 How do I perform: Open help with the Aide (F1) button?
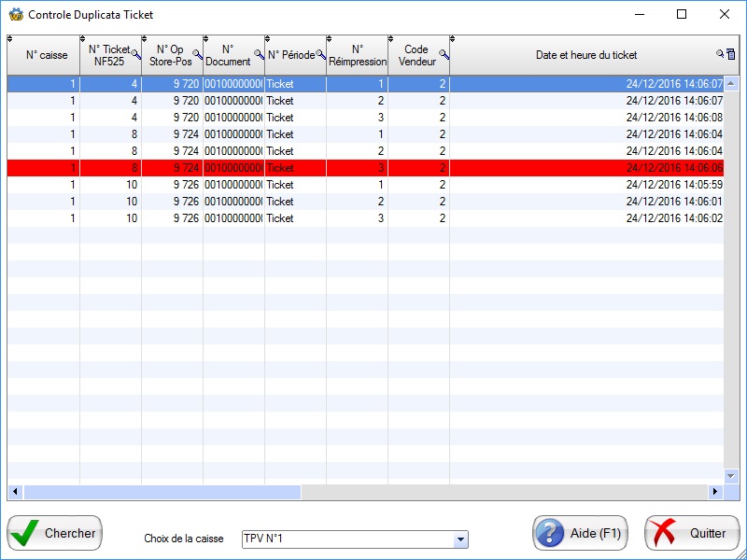pyautogui.click(x=580, y=533)
